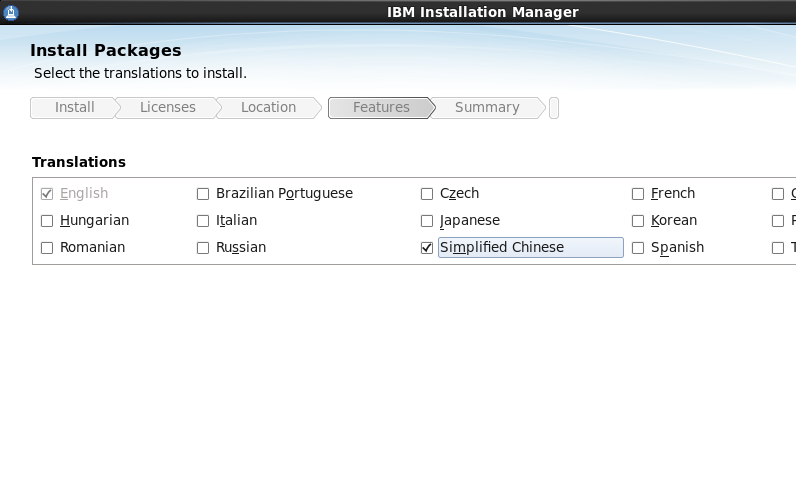
Task: Click the blank step after Summary
Action: [554, 108]
